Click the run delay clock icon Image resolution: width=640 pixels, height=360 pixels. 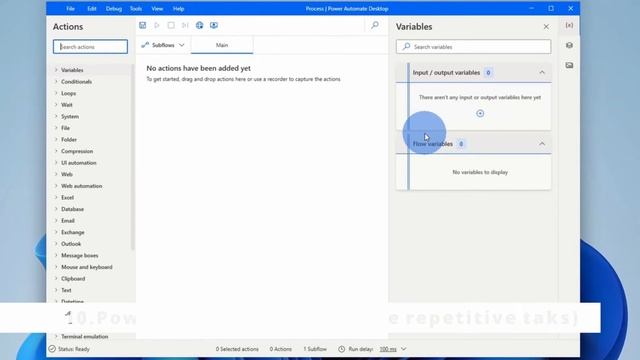pos(341,349)
